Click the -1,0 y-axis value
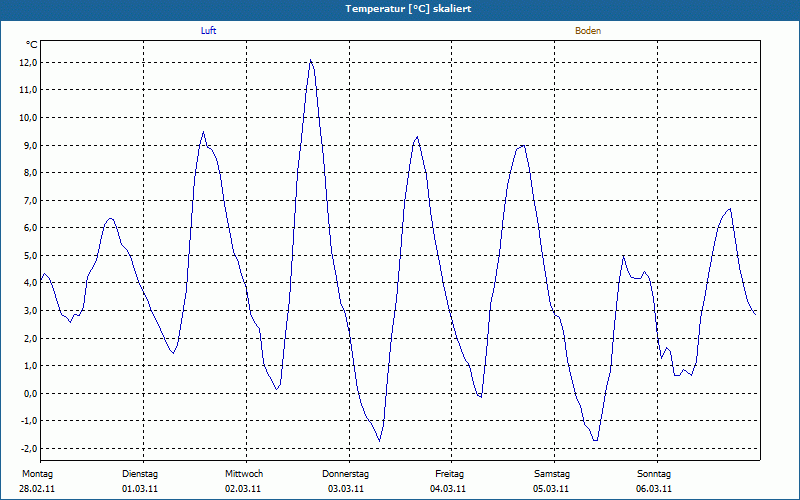The width and height of the screenshot is (800, 500). pyautogui.click(x=28, y=420)
